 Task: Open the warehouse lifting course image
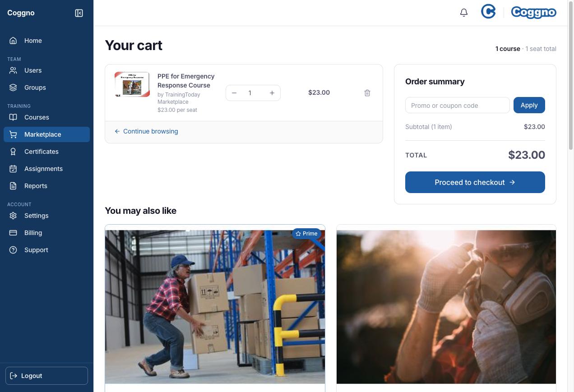click(215, 307)
